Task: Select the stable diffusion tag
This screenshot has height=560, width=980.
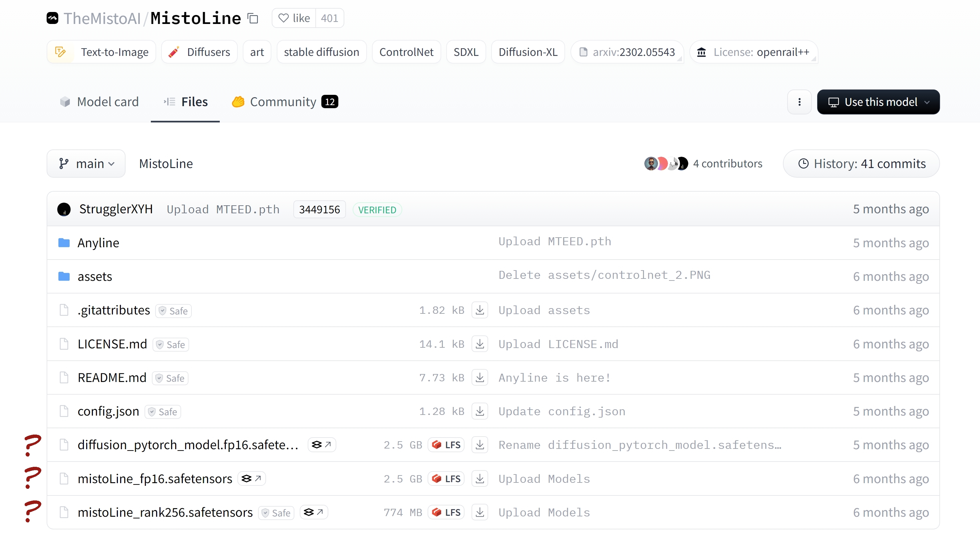Action: pos(321,52)
